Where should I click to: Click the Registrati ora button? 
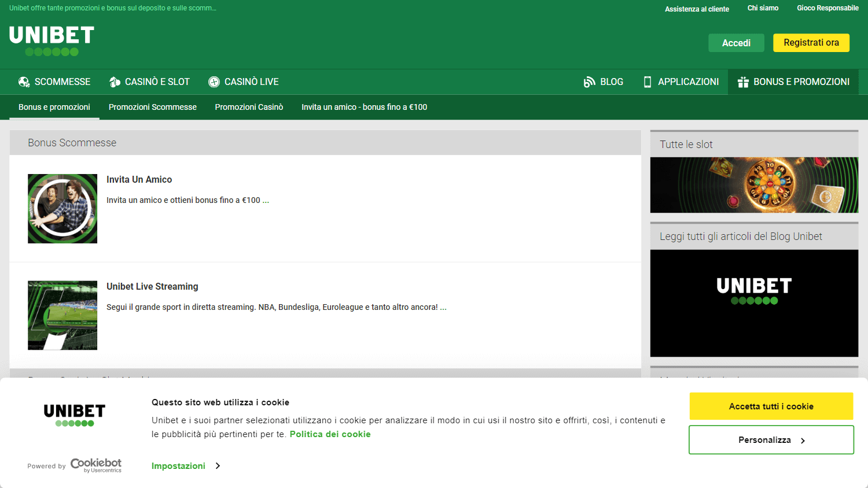(811, 43)
